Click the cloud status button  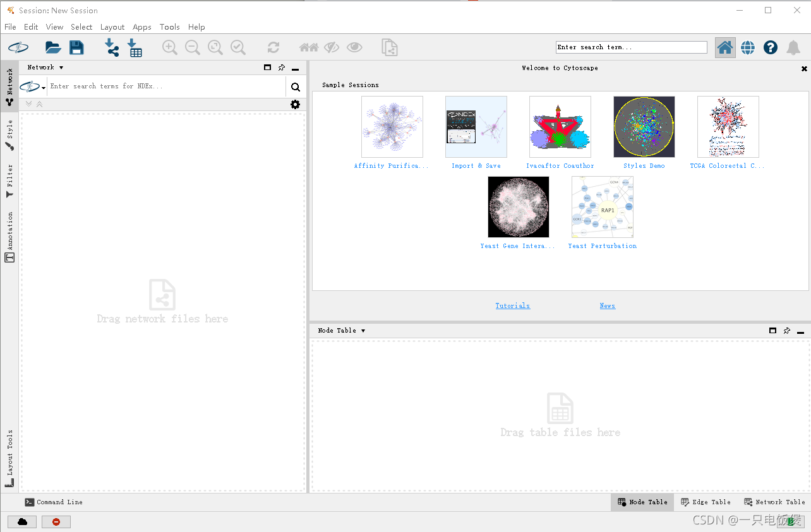tap(22, 522)
